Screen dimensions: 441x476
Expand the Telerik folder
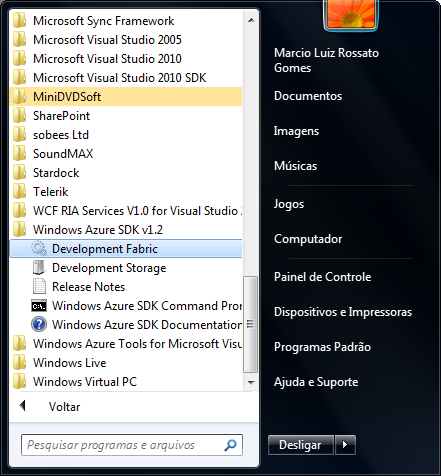point(126,192)
